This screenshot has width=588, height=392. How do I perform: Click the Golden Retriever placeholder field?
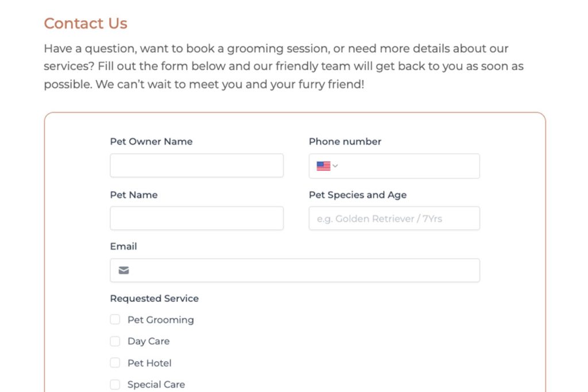coord(394,218)
